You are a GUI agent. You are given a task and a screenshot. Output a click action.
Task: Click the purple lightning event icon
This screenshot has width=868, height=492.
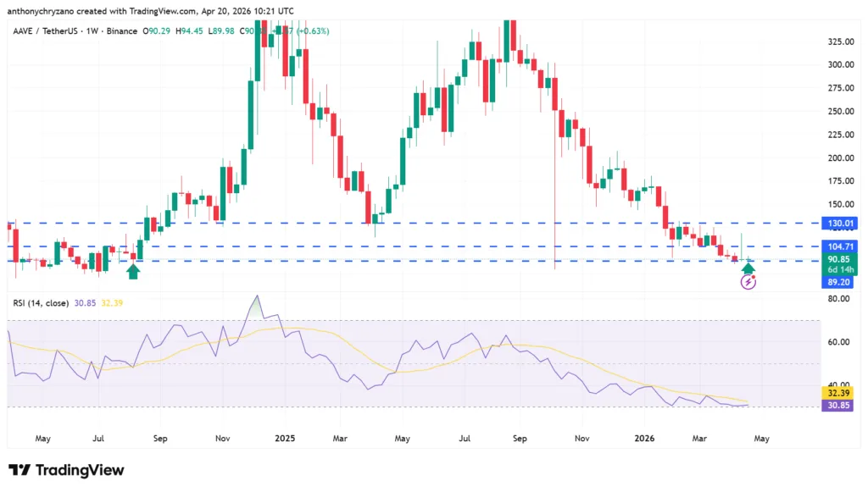tap(748, 282)
